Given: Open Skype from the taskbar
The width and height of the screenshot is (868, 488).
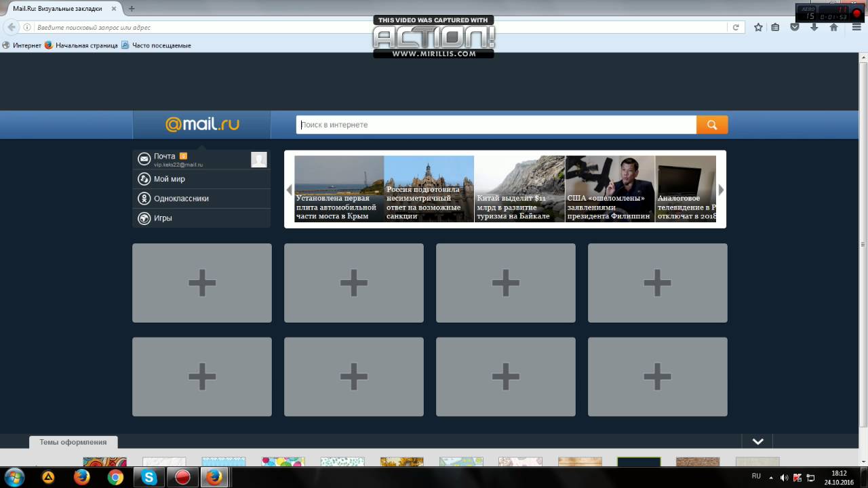Looking at the screenshot, I should [x=149, y=477].
